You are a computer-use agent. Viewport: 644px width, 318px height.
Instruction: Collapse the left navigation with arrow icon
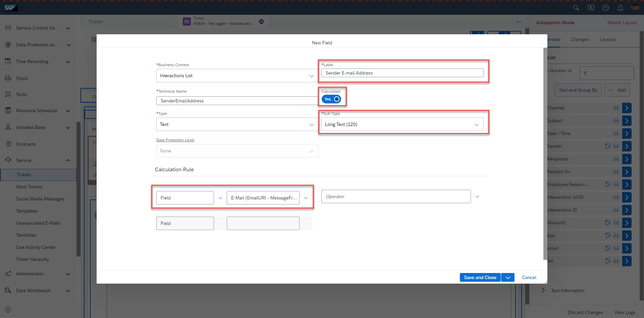point(8,310)
